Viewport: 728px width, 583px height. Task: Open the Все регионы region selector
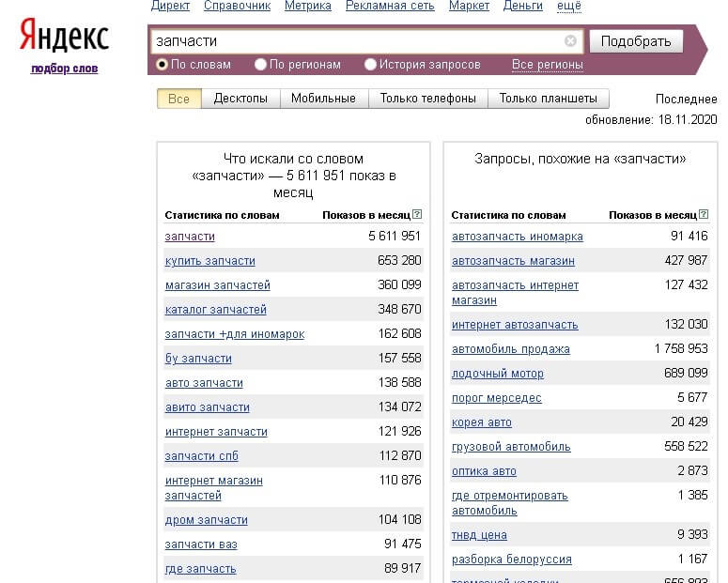click(x=548, y=65)
